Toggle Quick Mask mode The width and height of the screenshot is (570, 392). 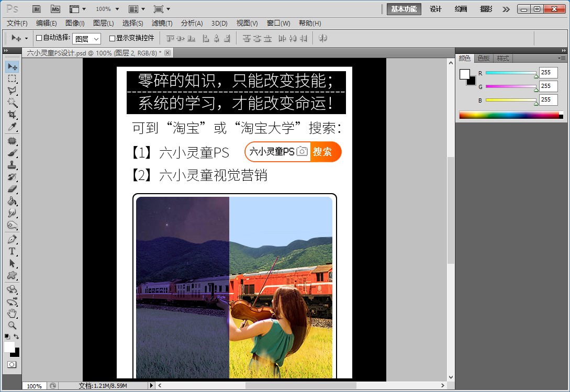pyautogui.click(x=12, y=365)
